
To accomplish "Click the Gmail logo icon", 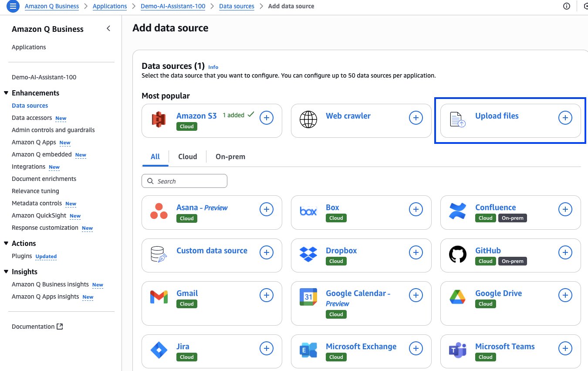I will point(159,297).
